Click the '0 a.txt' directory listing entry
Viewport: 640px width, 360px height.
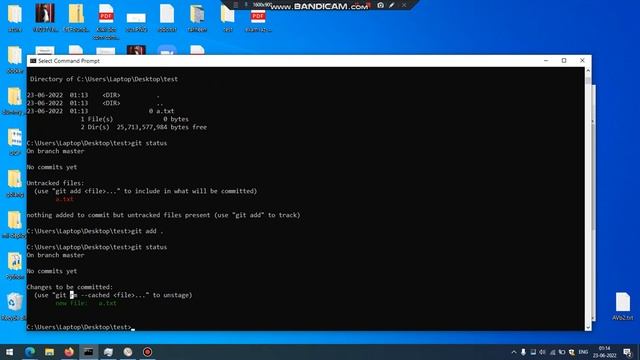tap(162, 111)
